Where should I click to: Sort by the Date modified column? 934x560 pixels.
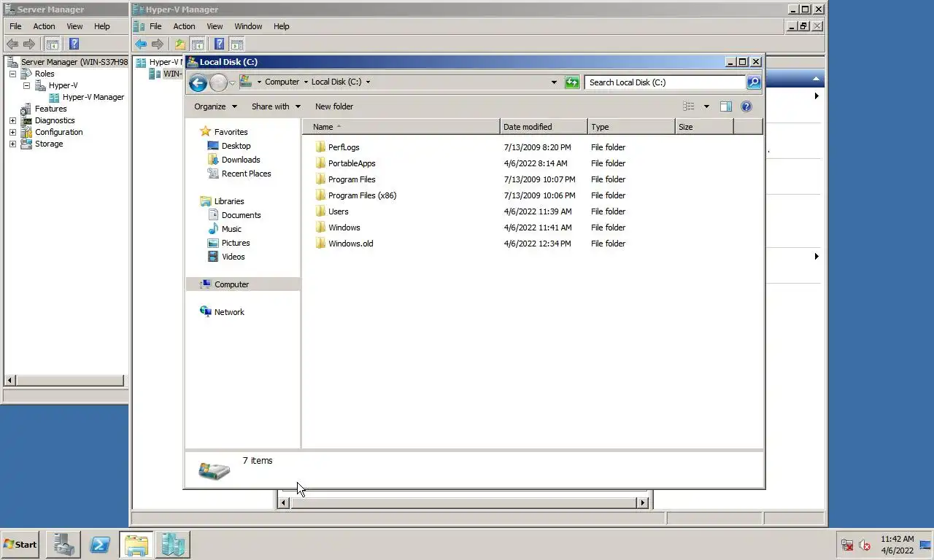pos(544,127)
